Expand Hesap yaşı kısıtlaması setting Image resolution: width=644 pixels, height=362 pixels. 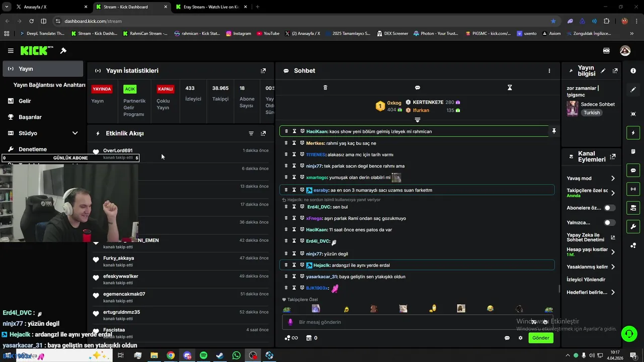coord(613,252)
